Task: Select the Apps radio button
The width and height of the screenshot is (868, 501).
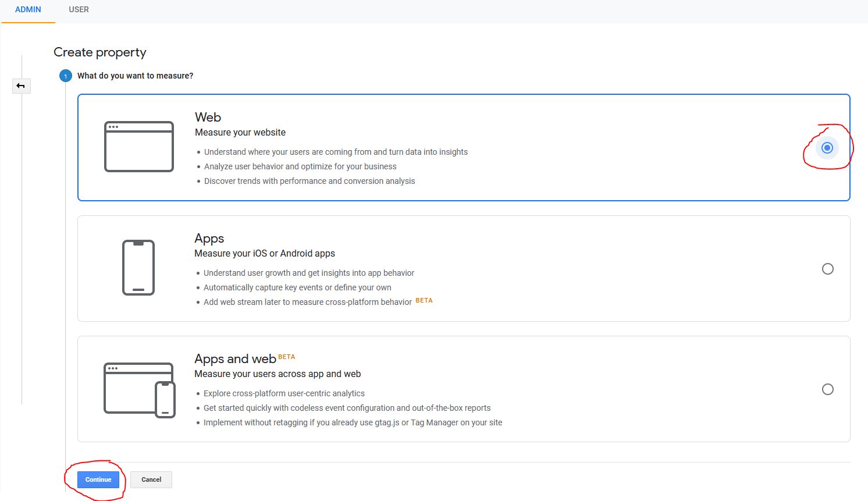Action: 827,269
